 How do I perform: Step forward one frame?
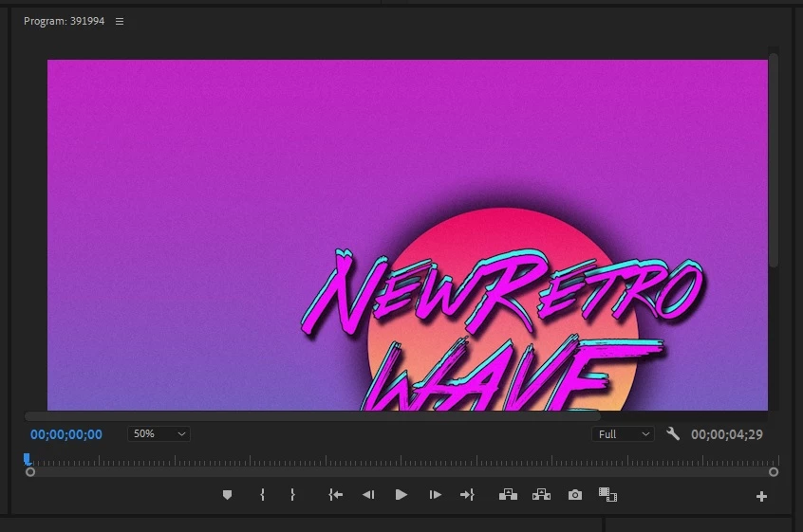435,495
